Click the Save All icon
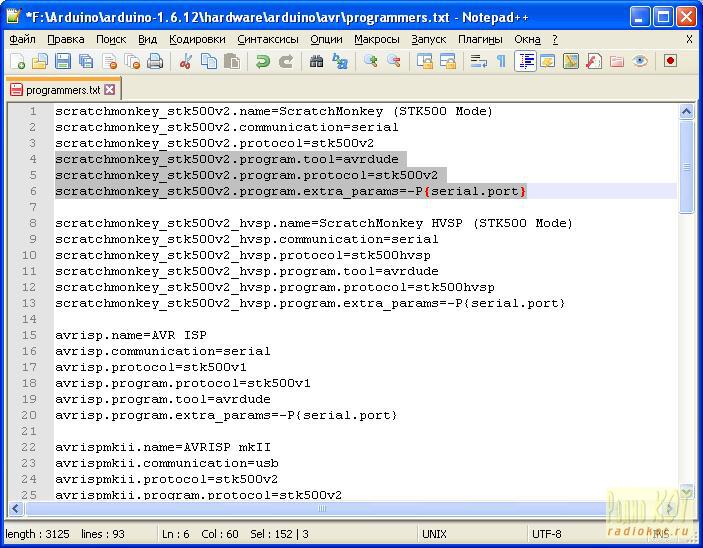 coord(86,61)
